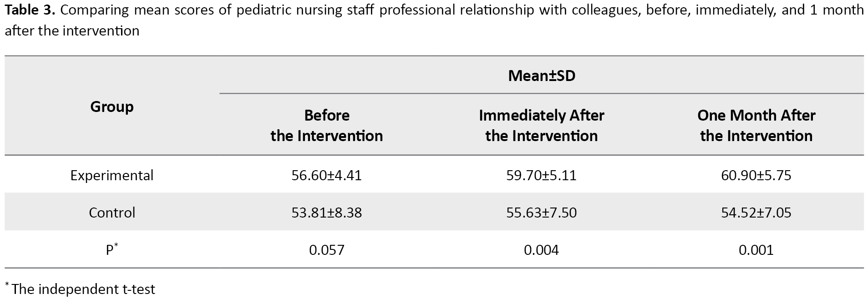Select the "P*" row label

tap(112, 250)
